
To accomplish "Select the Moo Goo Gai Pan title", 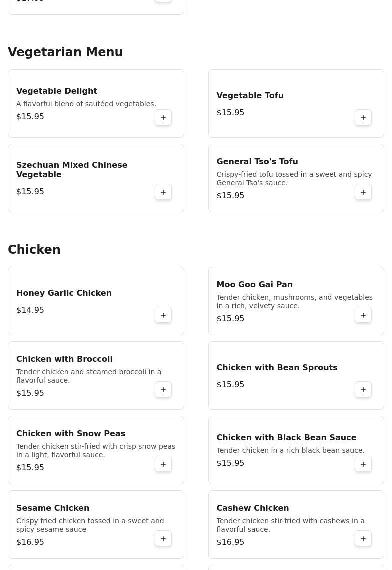I will point(254,284).
